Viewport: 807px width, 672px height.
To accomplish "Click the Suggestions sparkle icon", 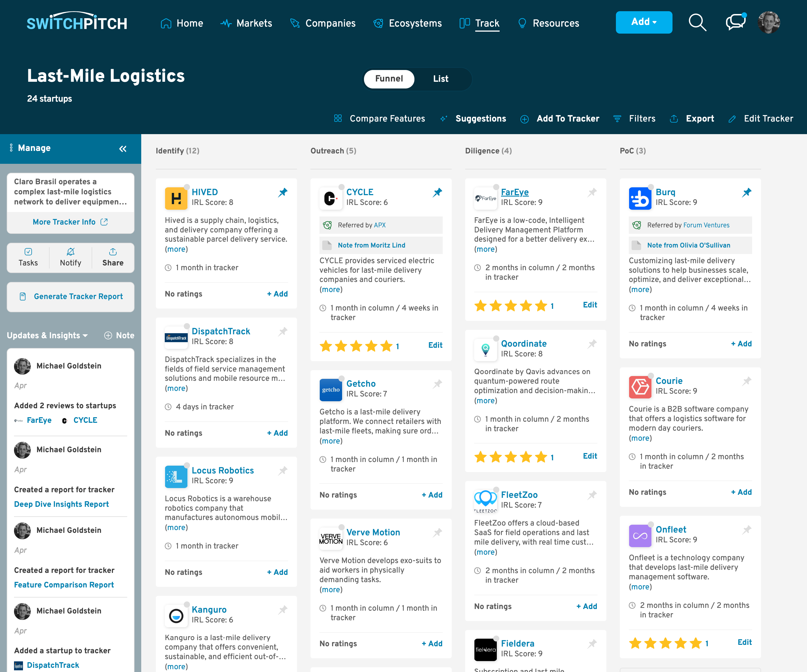I will tap(444, 118).
